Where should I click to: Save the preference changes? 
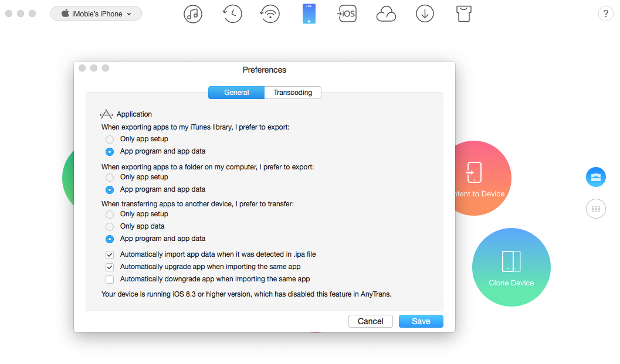pos(421,321)
